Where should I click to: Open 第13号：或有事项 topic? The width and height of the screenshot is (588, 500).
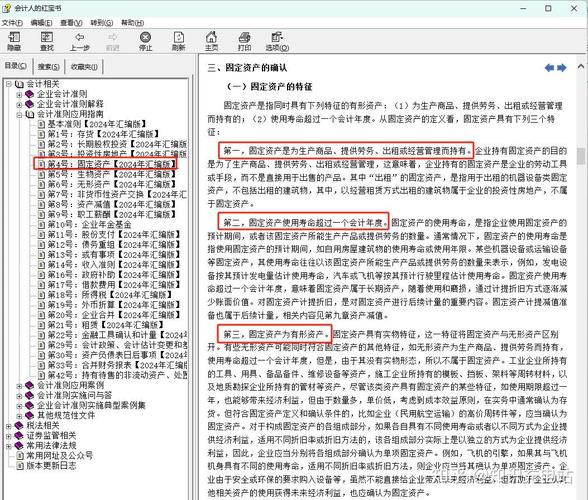(x=114, y=255)
